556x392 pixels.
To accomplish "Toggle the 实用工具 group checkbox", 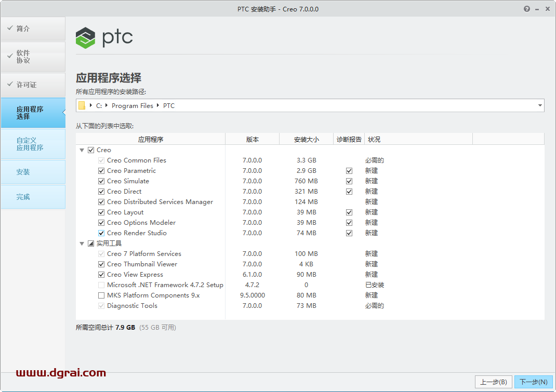I will 91,244.
